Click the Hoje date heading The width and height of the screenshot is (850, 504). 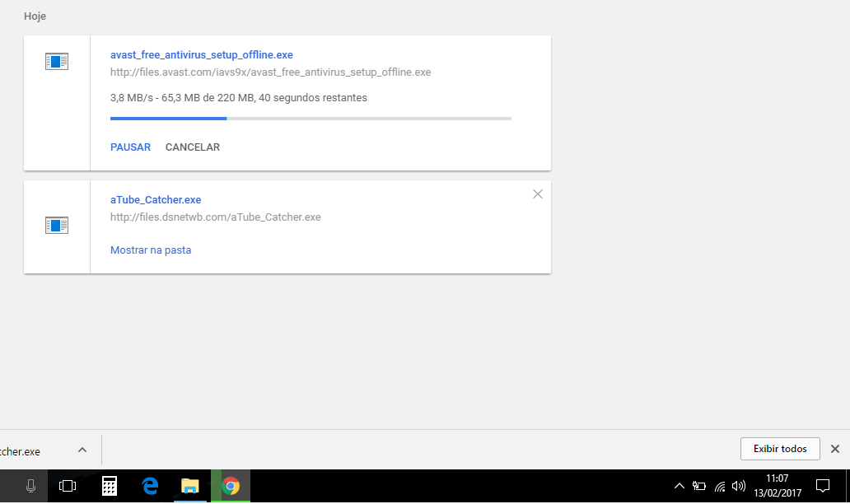coord(35,16)
